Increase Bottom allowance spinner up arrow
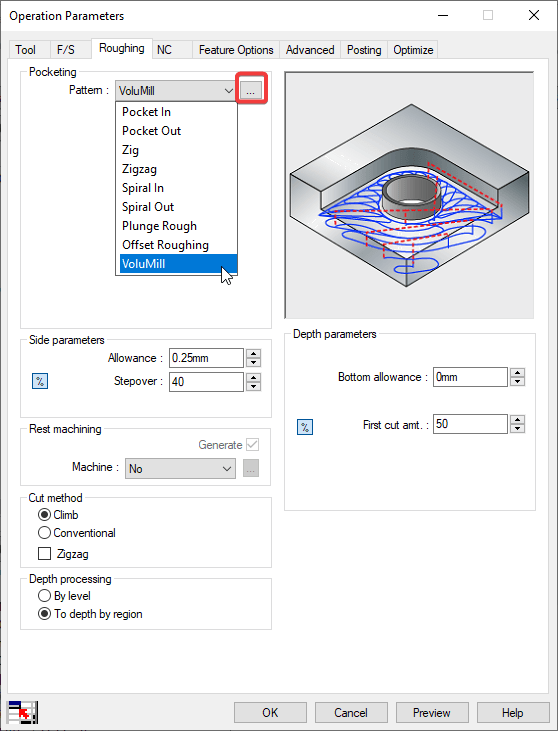 pos(517,372)
